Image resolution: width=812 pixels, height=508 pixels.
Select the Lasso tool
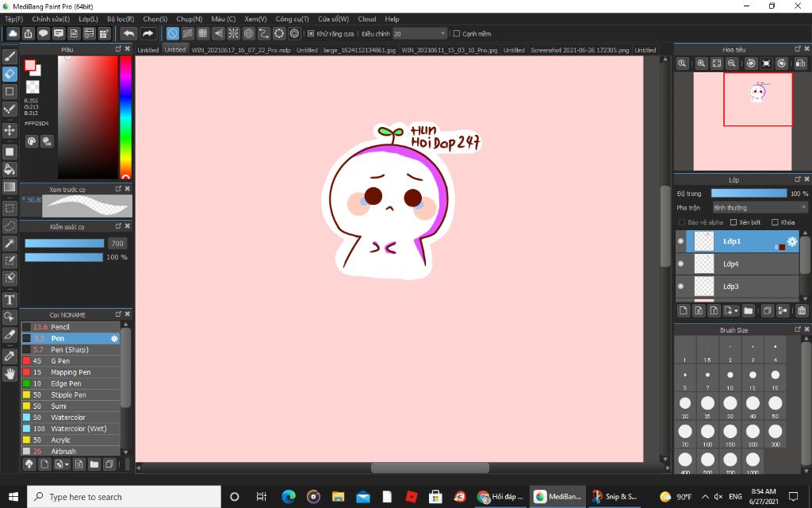tap(10, 226)
